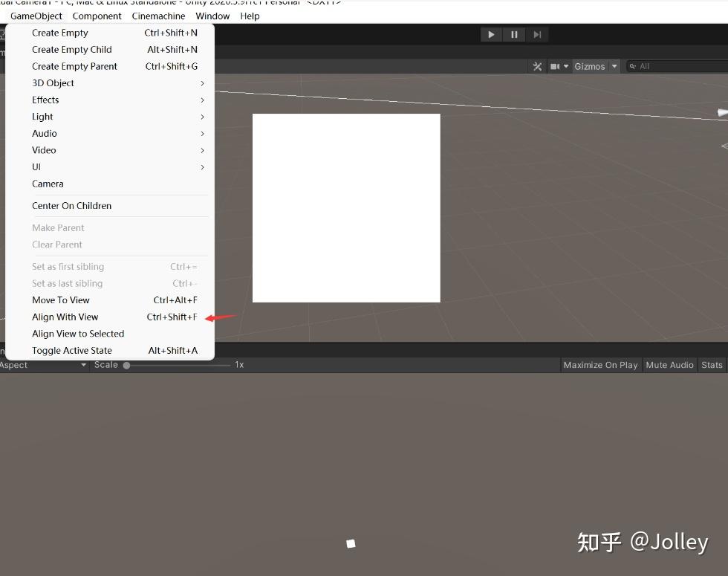Click the Stats display in Game view bar
The image size is (728, 576).
point(711,365)
